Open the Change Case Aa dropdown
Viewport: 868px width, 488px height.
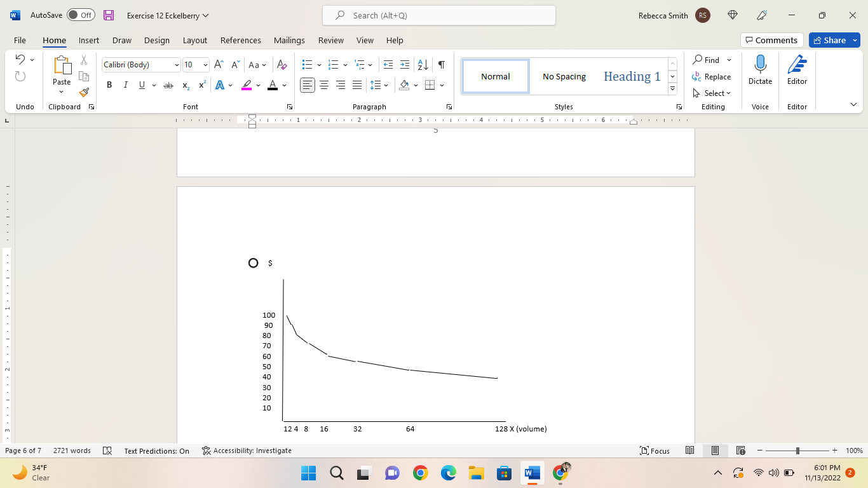pyautogui.click(x=257, y=65)
